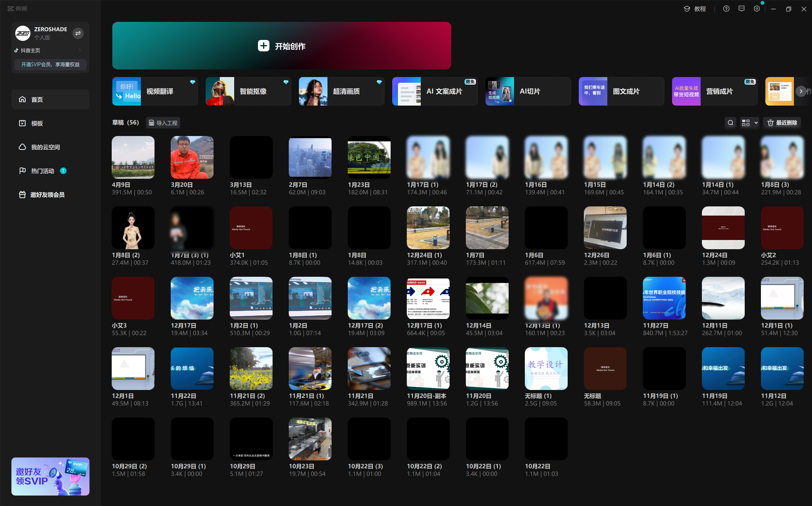Open 我的云空间 in the sidebar

[x=45, y=147]
